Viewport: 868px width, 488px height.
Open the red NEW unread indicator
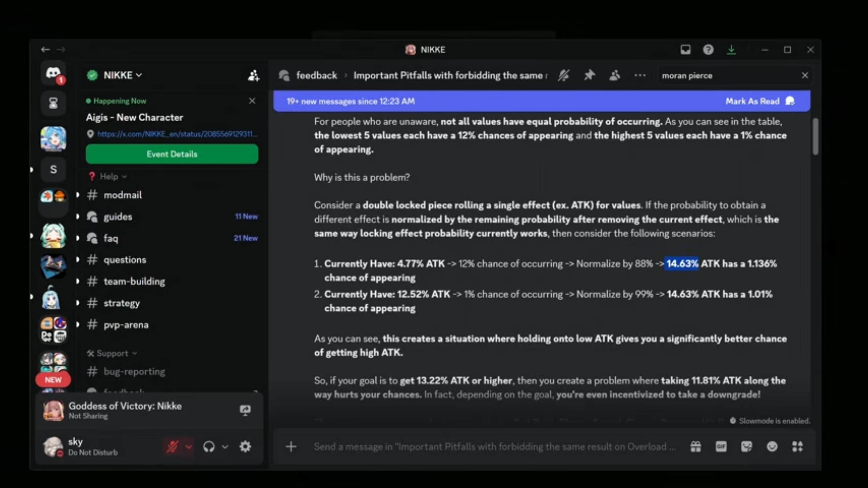point(53,380)
